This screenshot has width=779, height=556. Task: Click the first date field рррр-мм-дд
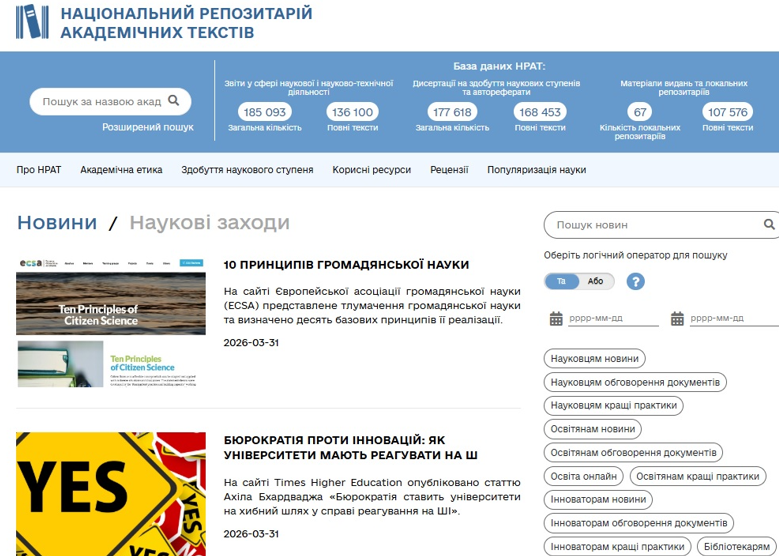click(613, 318)
